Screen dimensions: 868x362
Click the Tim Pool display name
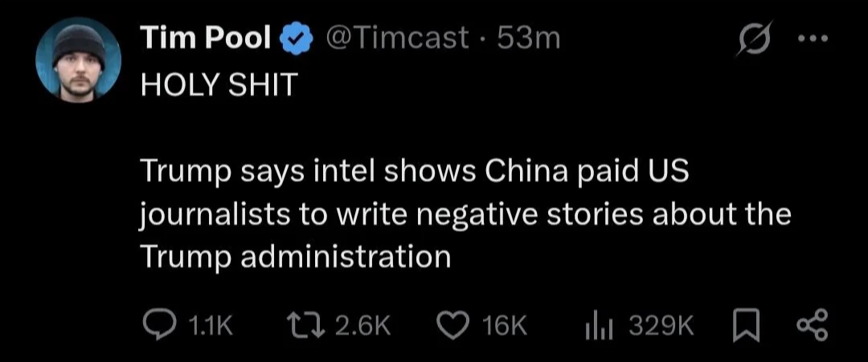pyautogui.click(x=206, y=39)
